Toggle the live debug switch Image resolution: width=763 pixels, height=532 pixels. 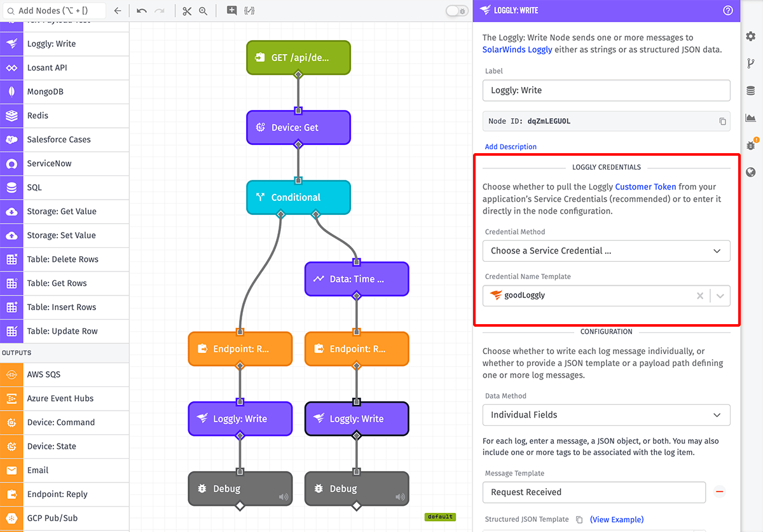point(457,11)
